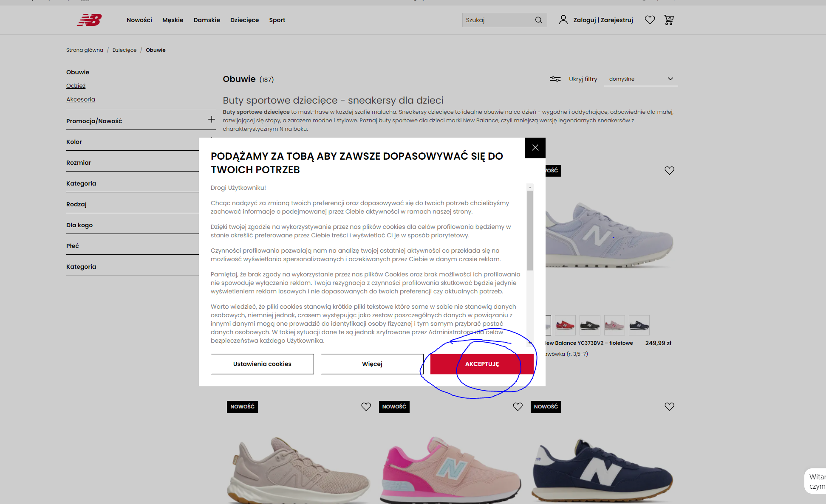Expand the Rozmiar filter section
826x504 pixels.
133,163
